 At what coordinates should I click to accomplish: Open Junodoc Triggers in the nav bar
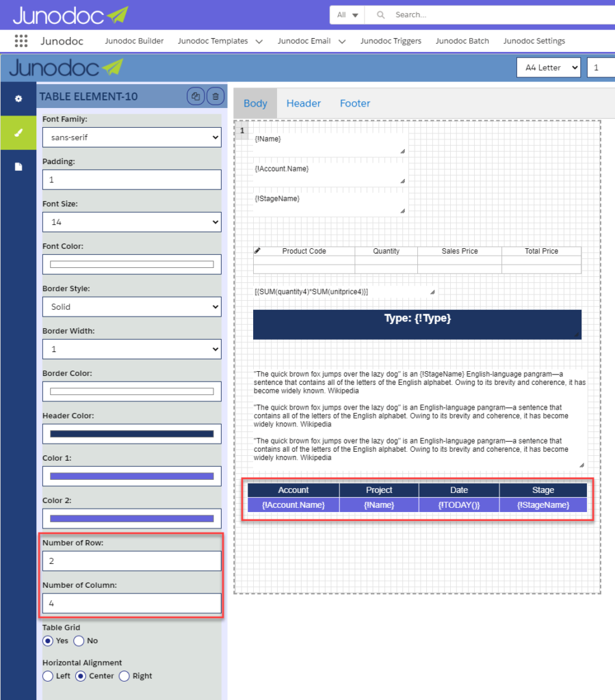pos(391,41)
